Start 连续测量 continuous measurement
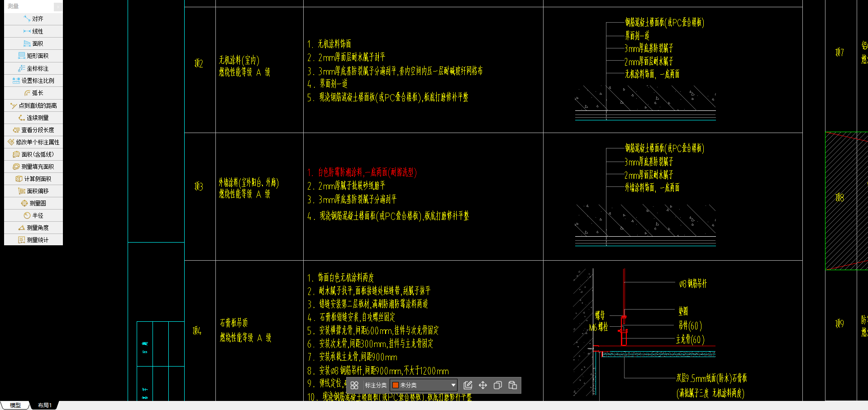Screen dimensions: 868x410 [x=33, y=118]
